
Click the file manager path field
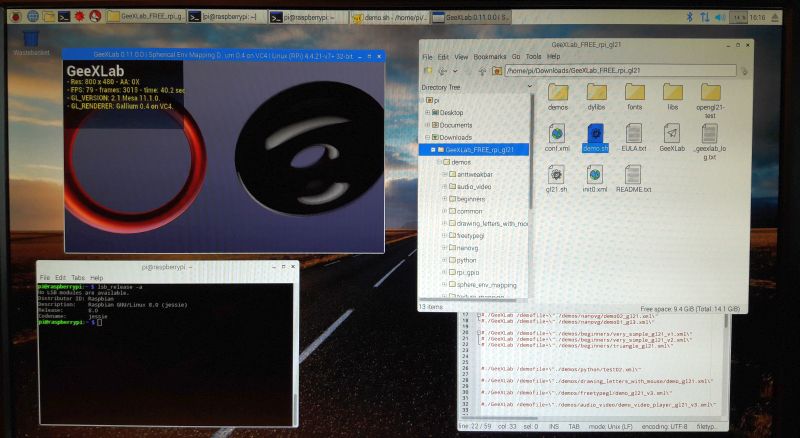click(x=620, y=70)
